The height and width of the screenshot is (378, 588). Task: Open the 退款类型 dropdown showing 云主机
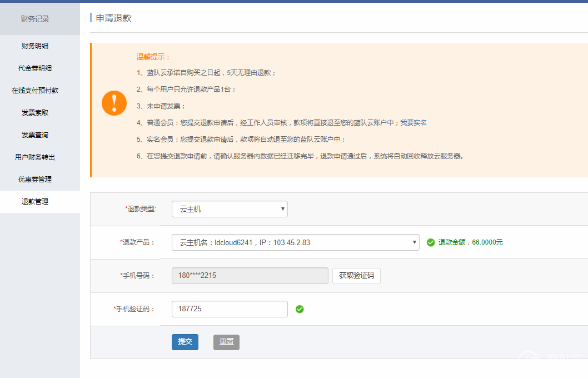(x=230, y=209)
